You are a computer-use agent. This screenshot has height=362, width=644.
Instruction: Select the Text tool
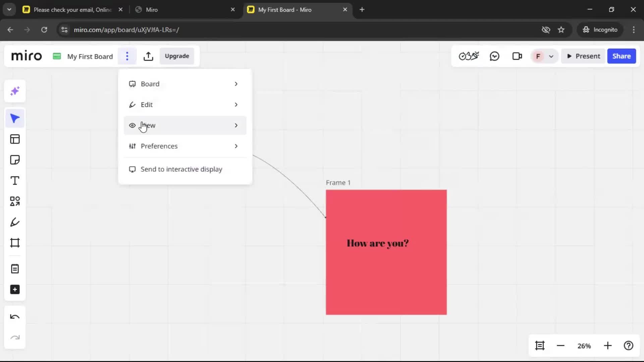coord(15,181)
